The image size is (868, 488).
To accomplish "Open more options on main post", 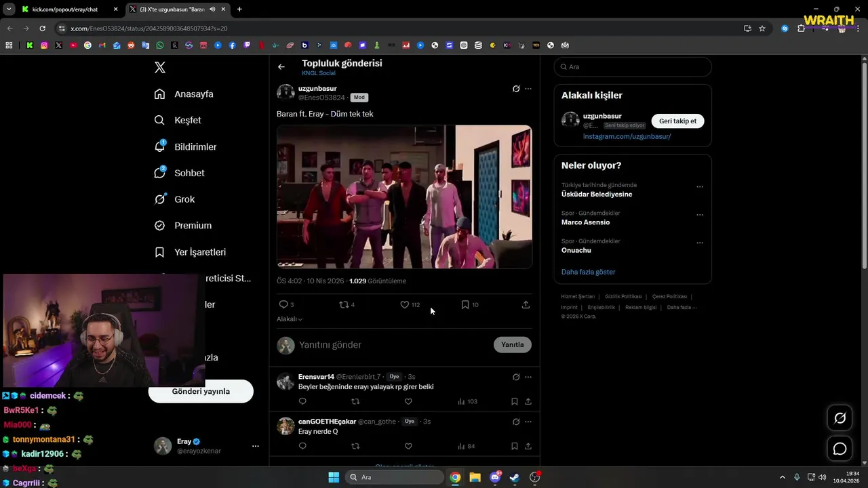I will click(528, 89).
